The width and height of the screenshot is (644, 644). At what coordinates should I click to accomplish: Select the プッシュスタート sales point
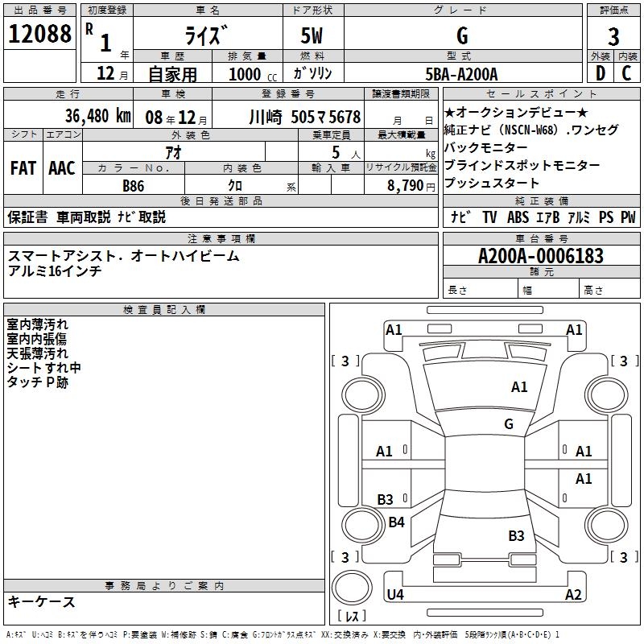tap(492, 183)
